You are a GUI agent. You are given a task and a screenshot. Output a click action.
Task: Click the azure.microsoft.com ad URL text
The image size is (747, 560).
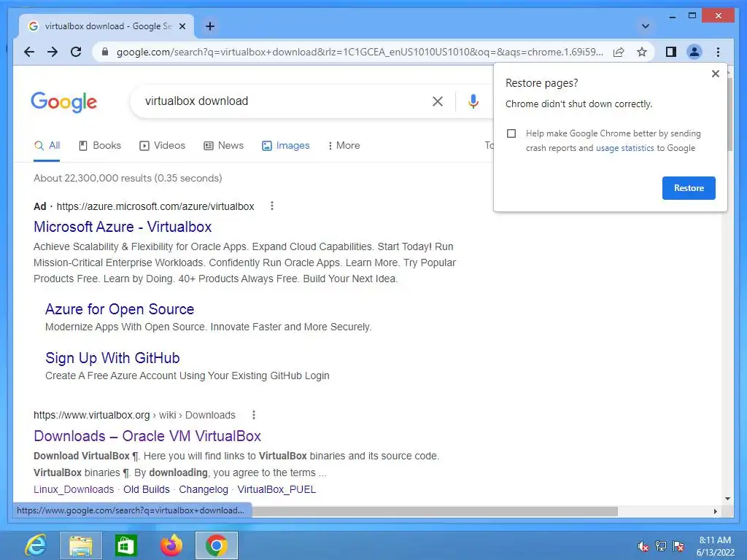155,206
